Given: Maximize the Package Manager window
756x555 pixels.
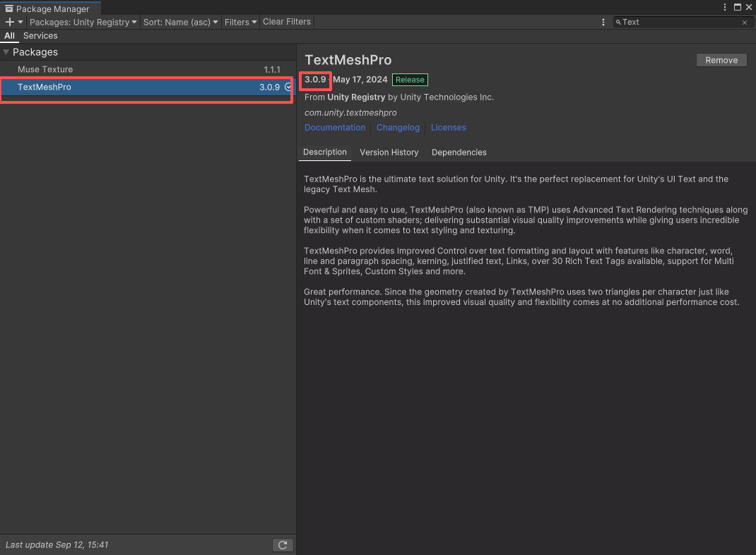Looking at the screenshot, I should click(737, 7).
